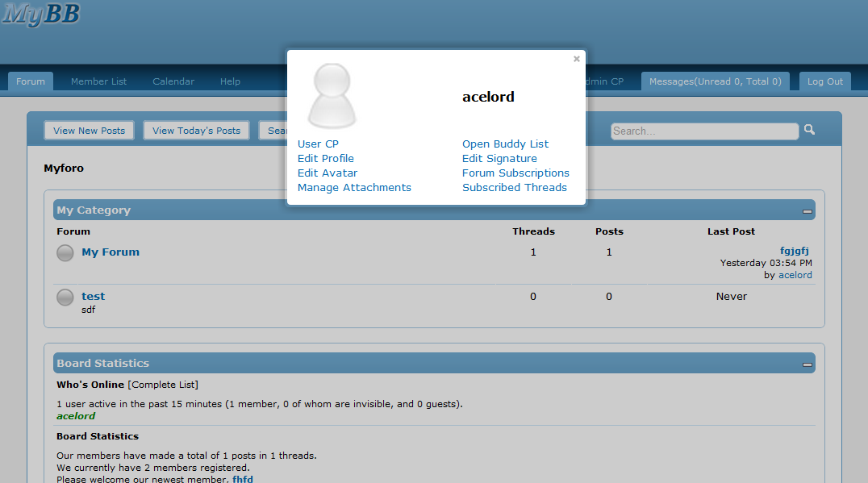The image size is (868, 483).
Task: Click the My Forum status icon
Action: pos(65,253)
